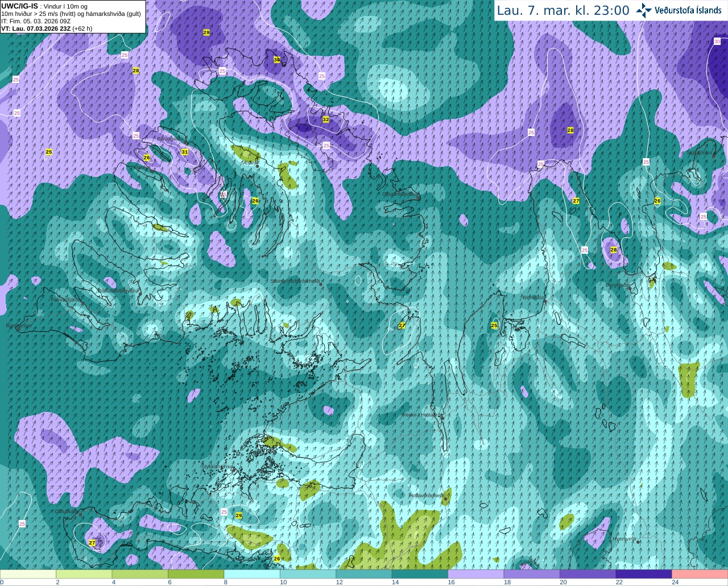
Task: Click the Reykir í Hrútafirði station label
Action: coord(423,415)
